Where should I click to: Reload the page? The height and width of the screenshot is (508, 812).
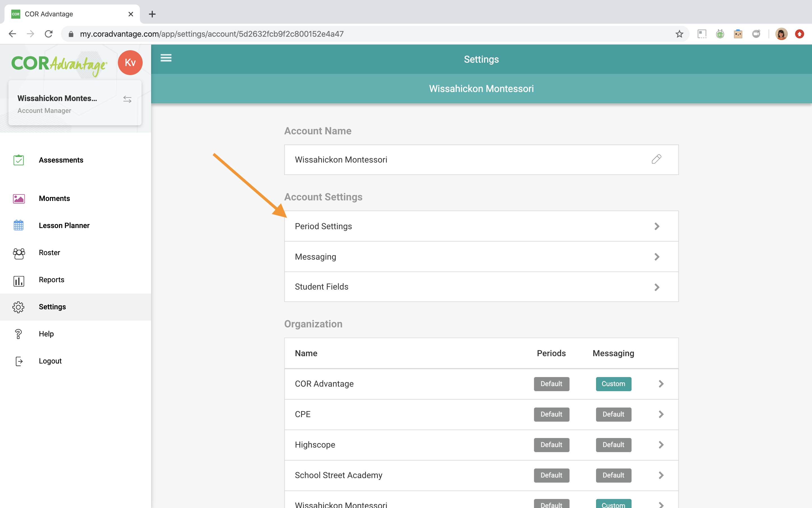(x=49, y=34)
